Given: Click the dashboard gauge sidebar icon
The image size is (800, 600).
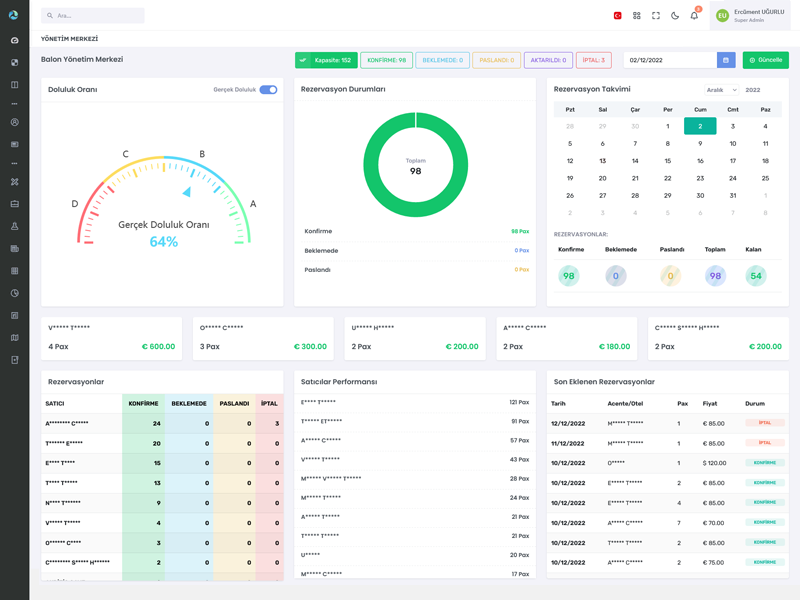Looking at the screenshot, I should pos(14,40).
